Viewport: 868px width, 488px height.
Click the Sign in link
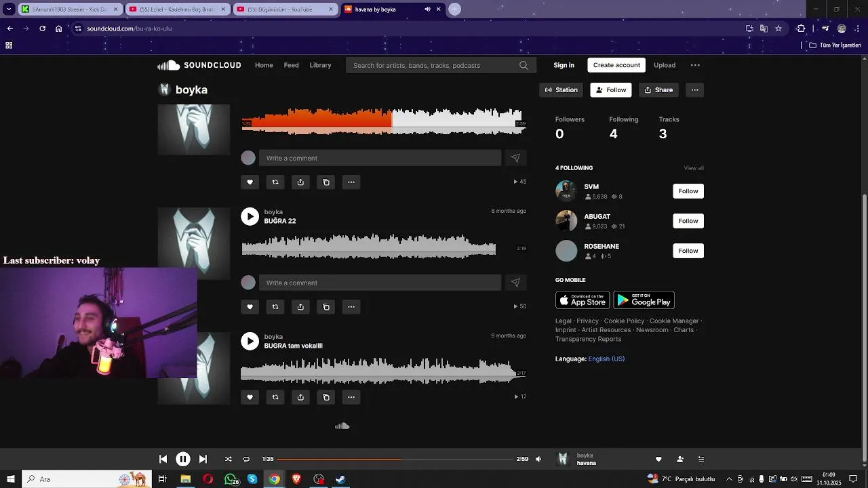tap(564, 65)
